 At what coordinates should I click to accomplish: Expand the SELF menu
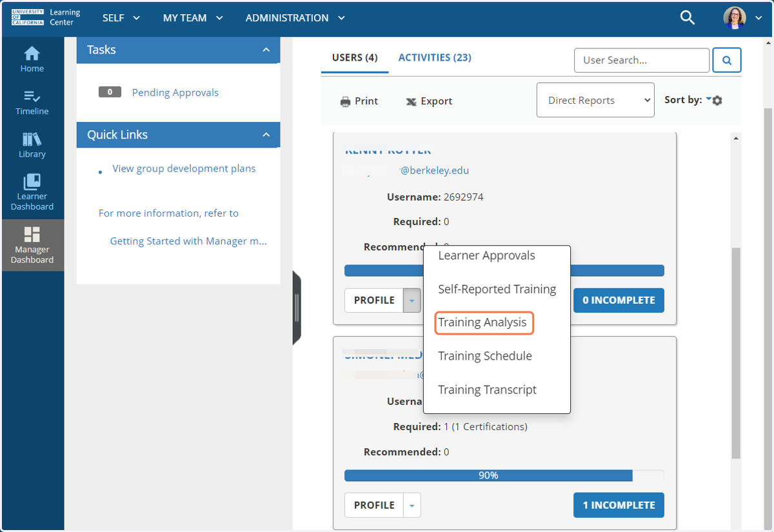[121, 18]
